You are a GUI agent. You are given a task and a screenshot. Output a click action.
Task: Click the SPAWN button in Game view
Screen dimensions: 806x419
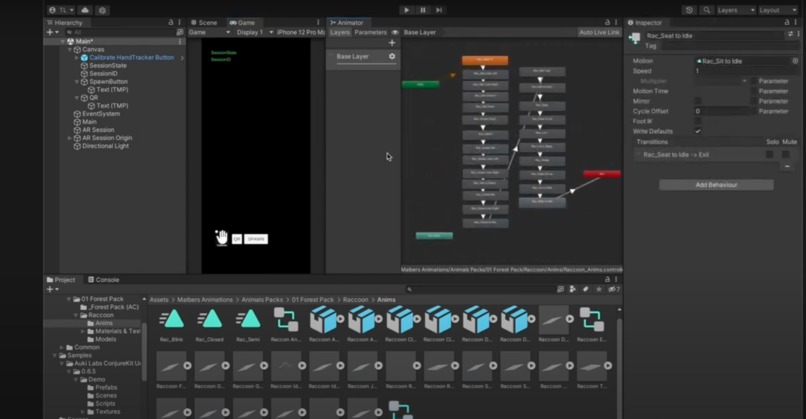click(256, 239)
